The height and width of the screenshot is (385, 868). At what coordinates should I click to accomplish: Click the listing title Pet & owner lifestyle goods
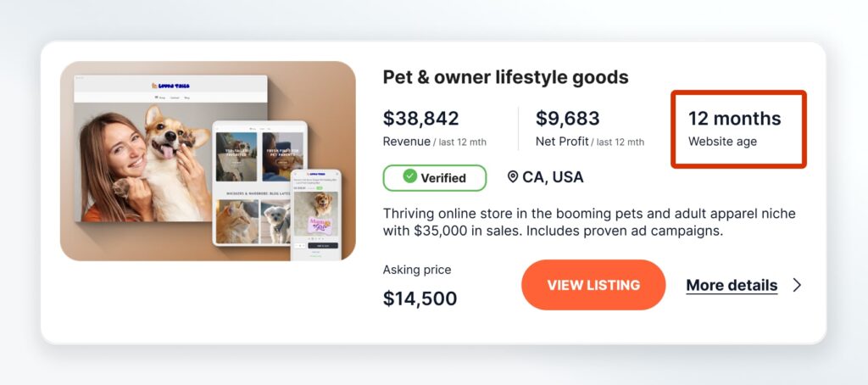click(x=505, y=77)
